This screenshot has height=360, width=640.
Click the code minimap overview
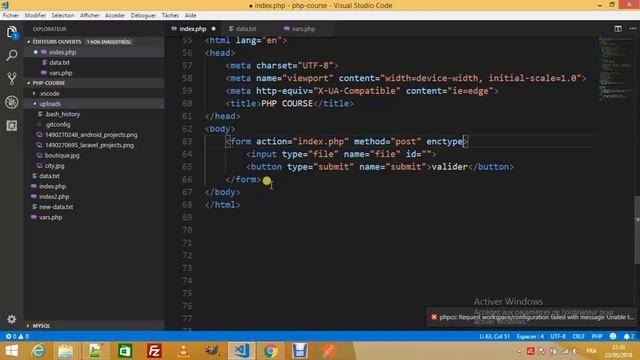coord(616,68)
